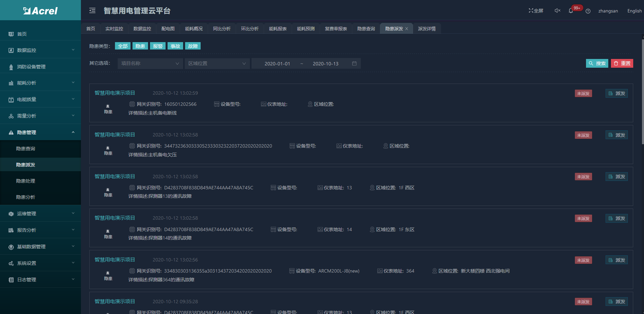
Task: Open the 区域位置 dropdown
Action: tap(217, 63)
